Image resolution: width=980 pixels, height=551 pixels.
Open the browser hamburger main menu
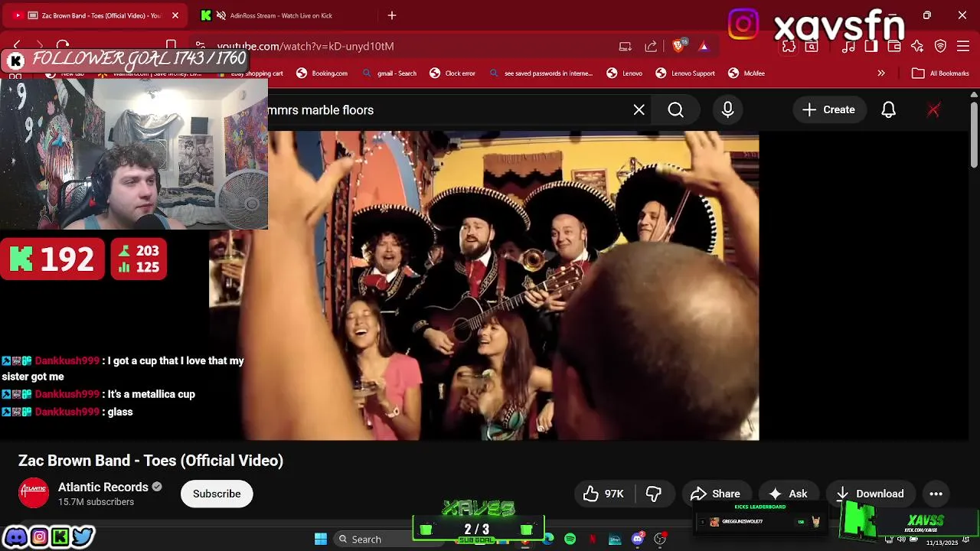click(964, 46)
